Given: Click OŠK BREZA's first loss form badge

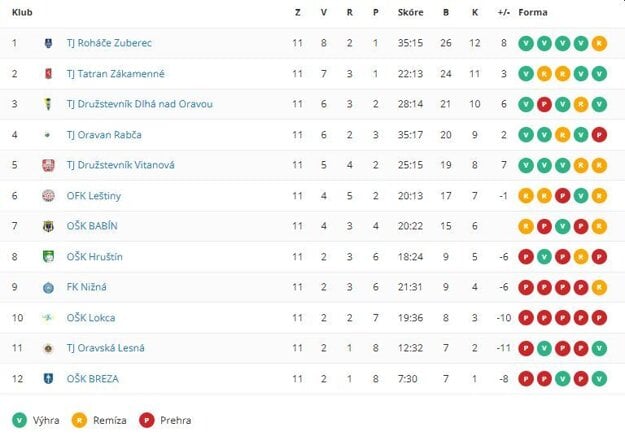Looking at the screenshot, I should coord(526,379).
